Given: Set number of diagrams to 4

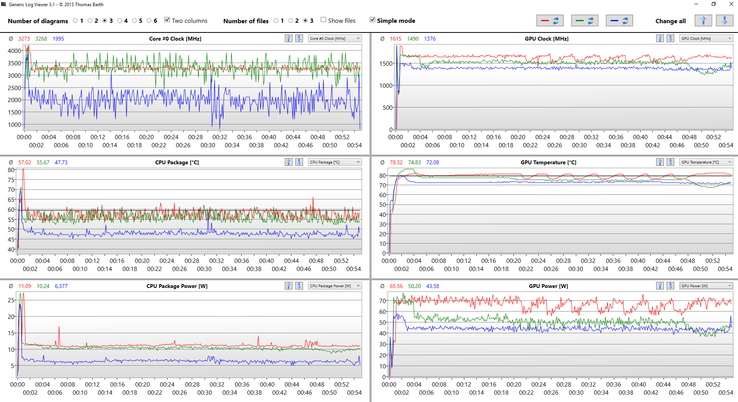Looking at the screenshot, I should pos(122,21).
